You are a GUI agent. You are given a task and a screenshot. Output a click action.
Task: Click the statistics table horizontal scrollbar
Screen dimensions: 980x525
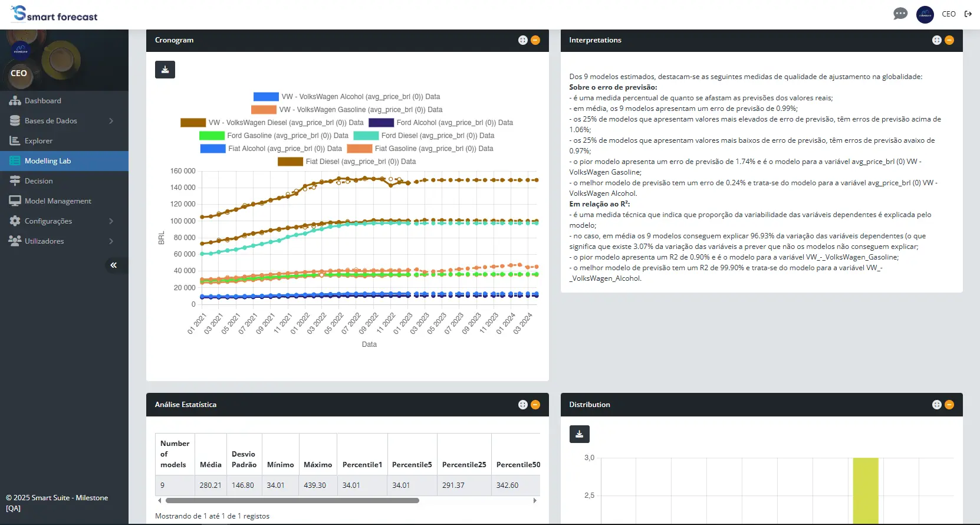pyautogui.click(x=292, y=500)
